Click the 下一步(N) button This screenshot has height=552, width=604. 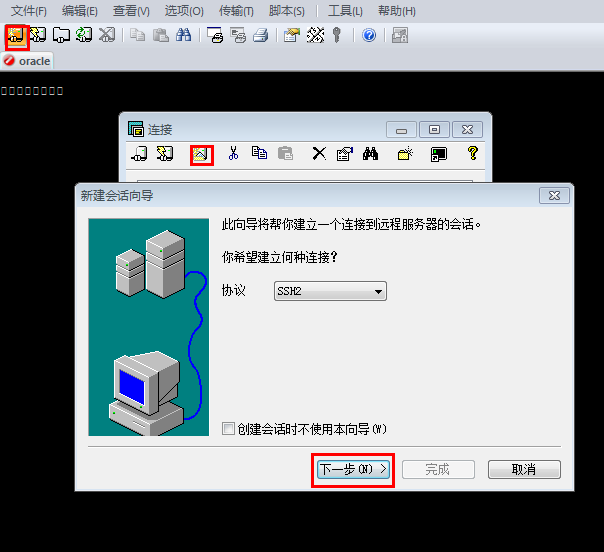[353, 470]
